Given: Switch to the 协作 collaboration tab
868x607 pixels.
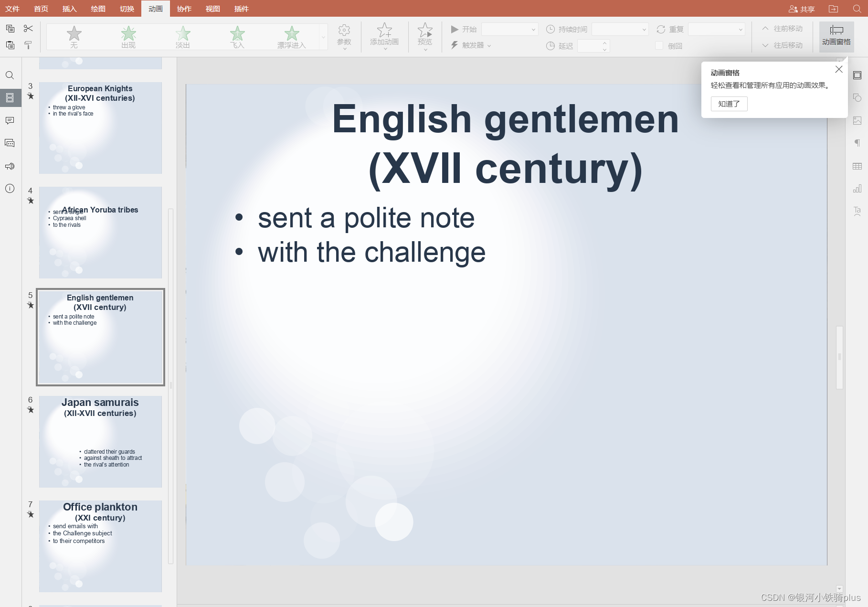Looking at the screenshot, I should pyautogui.click(x=184, y=9).
